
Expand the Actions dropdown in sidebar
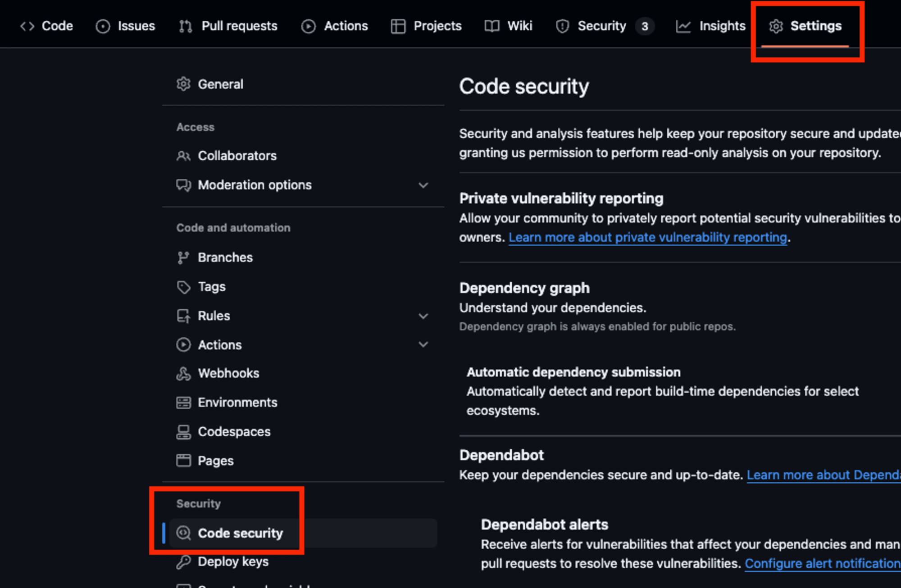click(423, 344)
